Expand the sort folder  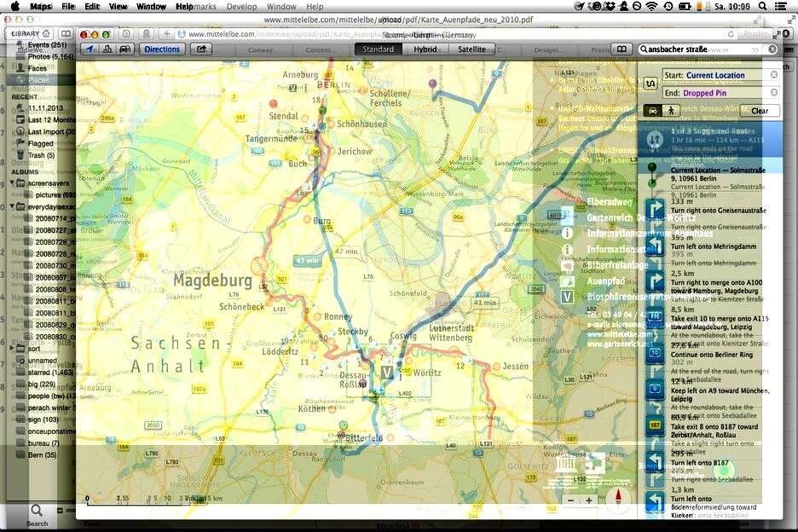click(12, 348)
